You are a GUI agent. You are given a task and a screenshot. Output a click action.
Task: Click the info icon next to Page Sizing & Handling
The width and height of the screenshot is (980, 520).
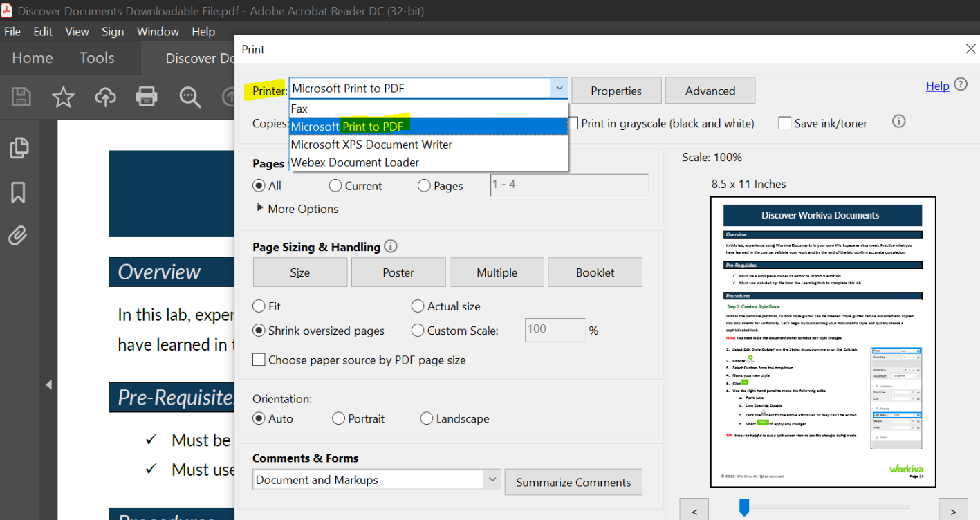point(391,246)
